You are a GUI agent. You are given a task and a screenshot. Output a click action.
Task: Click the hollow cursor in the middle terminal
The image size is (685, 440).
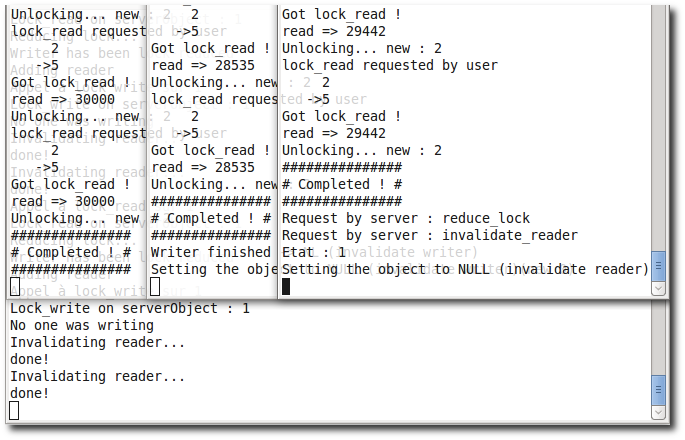pos(155,287)
